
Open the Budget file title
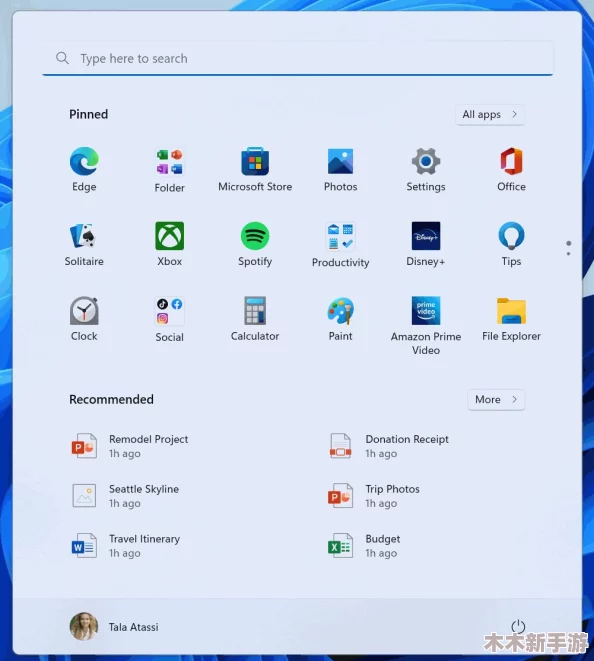[383, 539]
